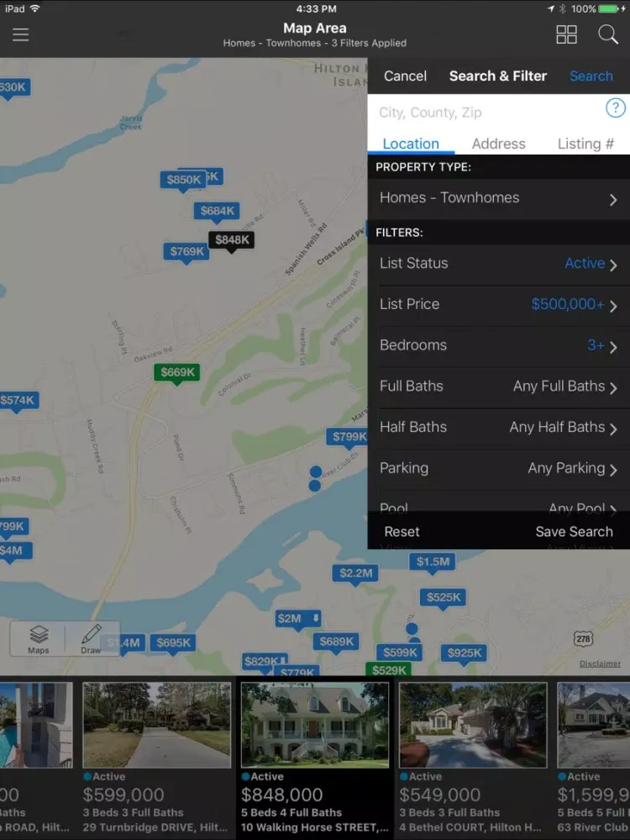Viewport: 630px width, 840px height.
Task: Expand the List Price filter
Action: pyautogui.click(x=498, y=305)
